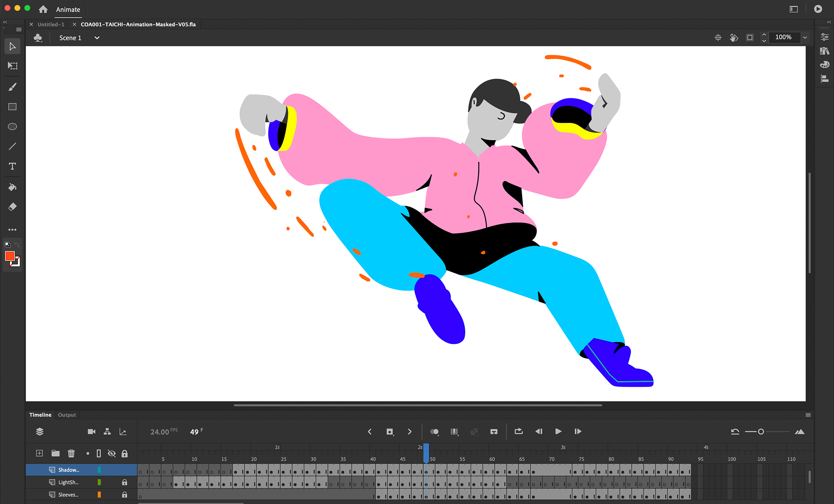Toggle hide all layers eye
The height and width of the screenshot is (504, 834).
click(112, 454)
